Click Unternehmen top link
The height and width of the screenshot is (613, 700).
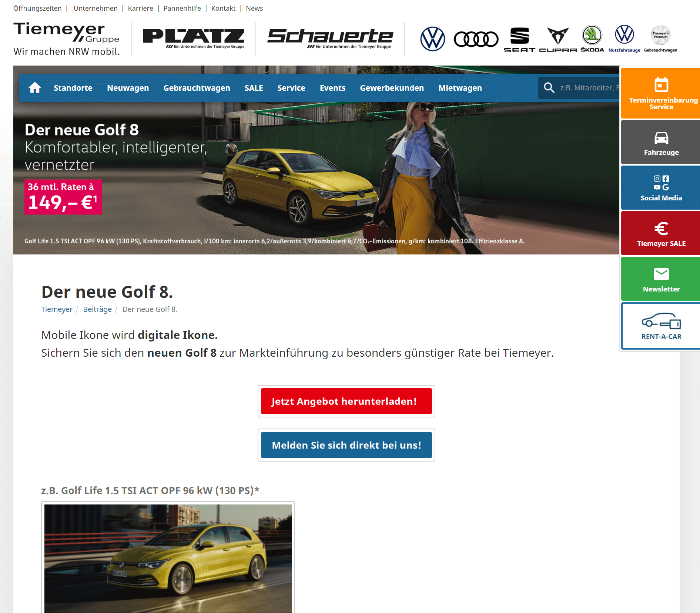coord(96,8)
